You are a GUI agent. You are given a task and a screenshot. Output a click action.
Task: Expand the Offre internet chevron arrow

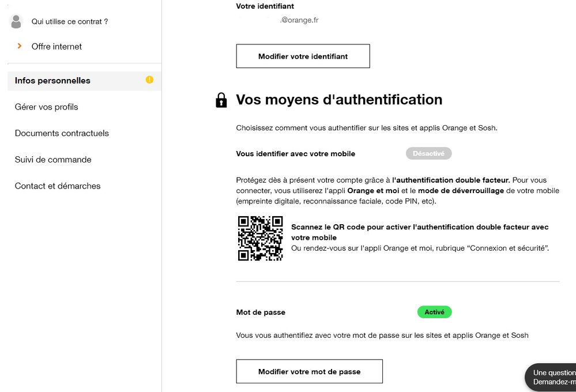(20, 46)
